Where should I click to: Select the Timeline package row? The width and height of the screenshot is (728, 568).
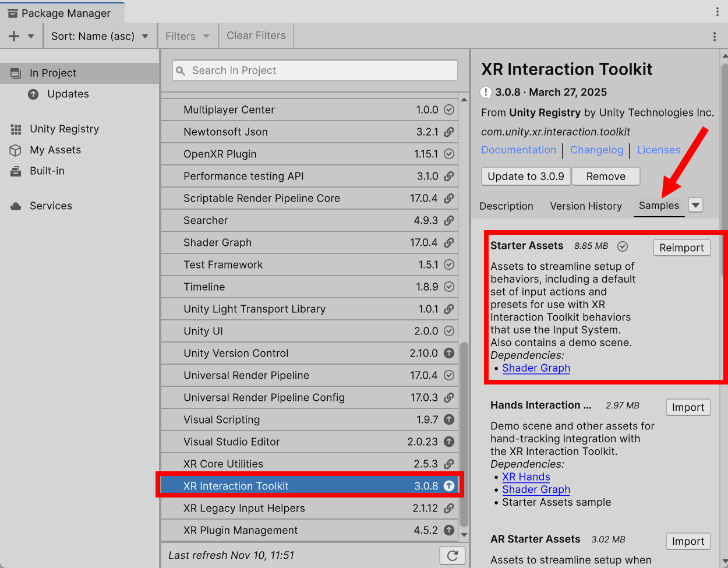309,287
